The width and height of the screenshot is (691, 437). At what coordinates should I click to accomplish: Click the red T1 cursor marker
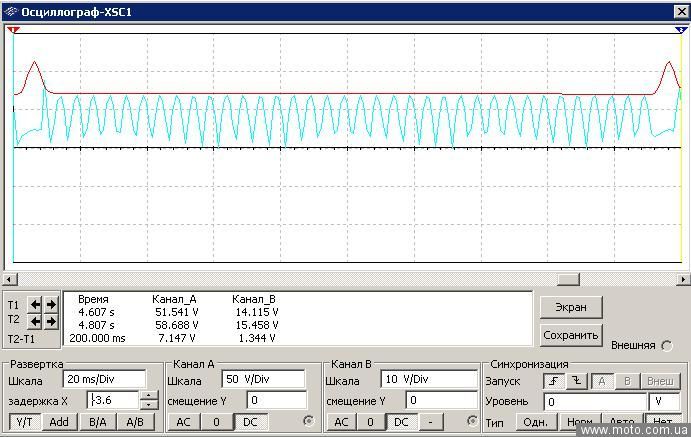[13, 30]
